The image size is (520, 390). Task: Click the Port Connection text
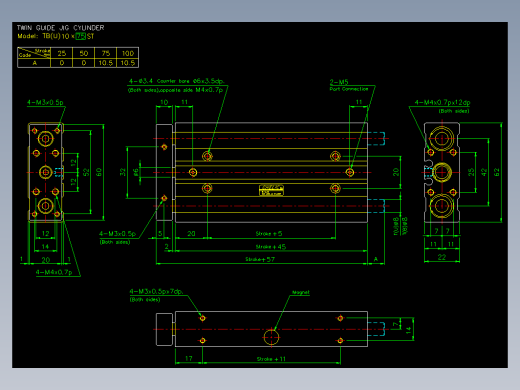[x=349, y=89]
